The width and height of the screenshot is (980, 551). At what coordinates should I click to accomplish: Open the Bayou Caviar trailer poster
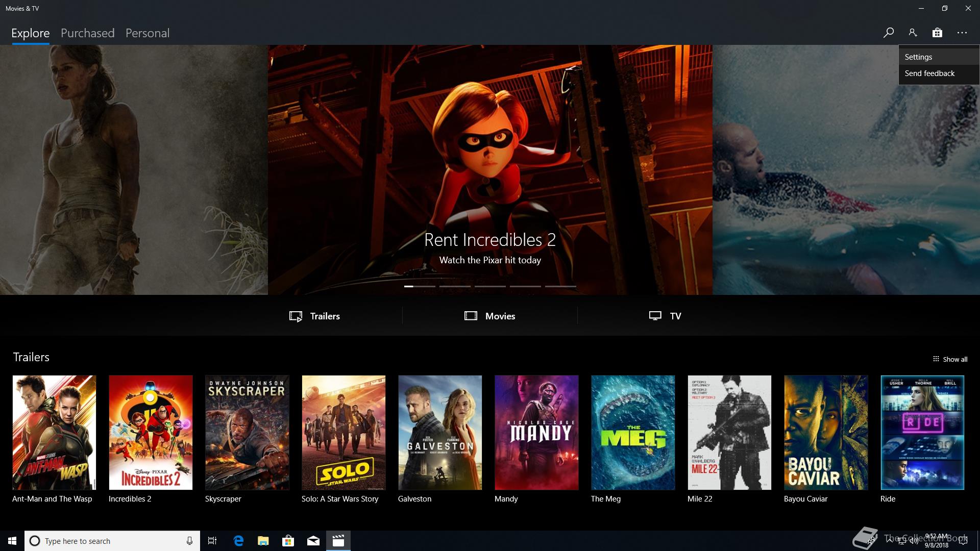[826, 433]
